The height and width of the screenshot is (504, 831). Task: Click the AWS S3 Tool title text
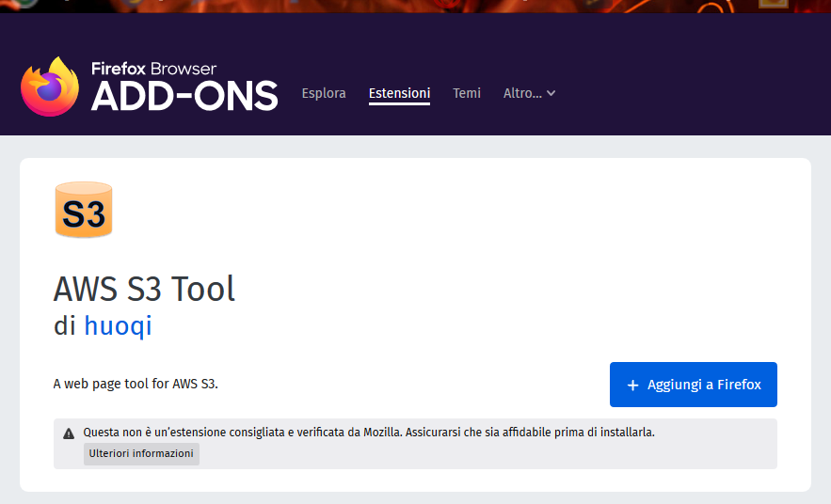tap(144, 289)
